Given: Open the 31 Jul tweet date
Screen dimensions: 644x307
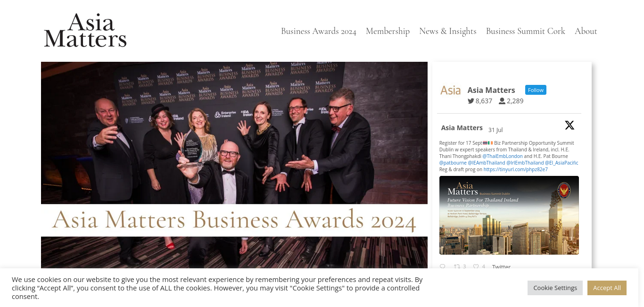Looking at the screenshot, I should tap(495, 130).
